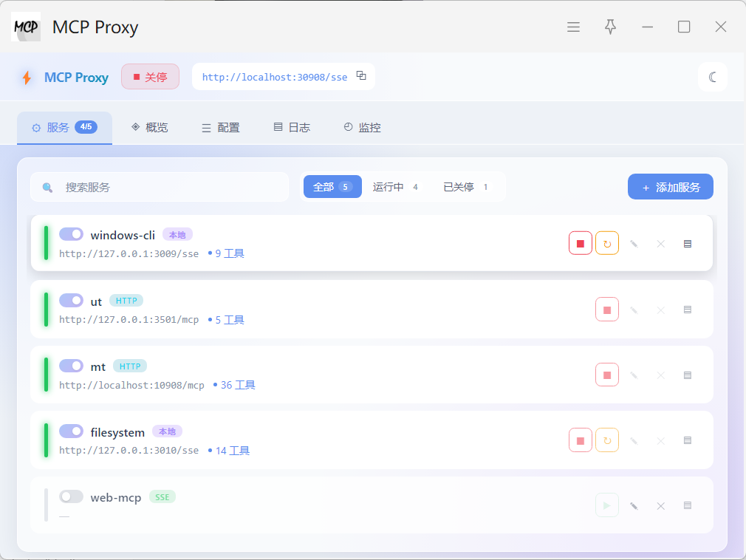Edit the ut service with pencil icon
Image resolution: width=746 pixels, height=560 pixels.
pos(634,310)
